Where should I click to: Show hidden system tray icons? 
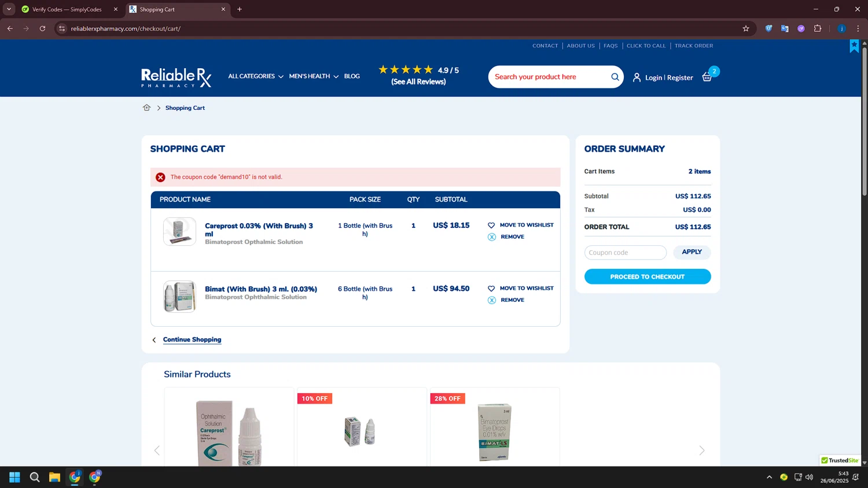coord(769,477)
